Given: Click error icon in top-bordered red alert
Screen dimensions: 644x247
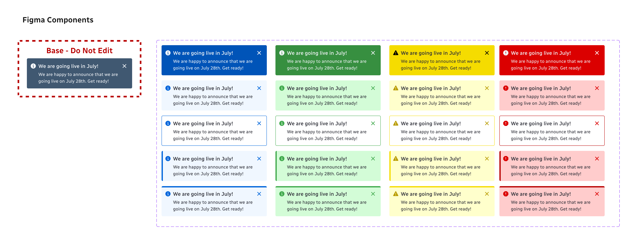Looking at the screenshot, I should [505, 194].
